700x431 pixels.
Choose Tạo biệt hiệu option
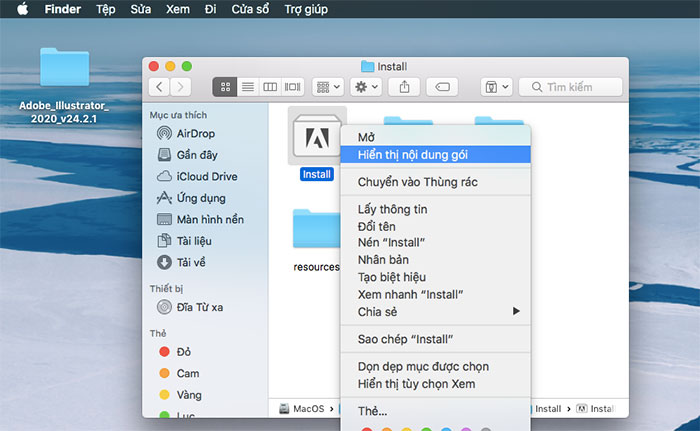pos(435,277)
